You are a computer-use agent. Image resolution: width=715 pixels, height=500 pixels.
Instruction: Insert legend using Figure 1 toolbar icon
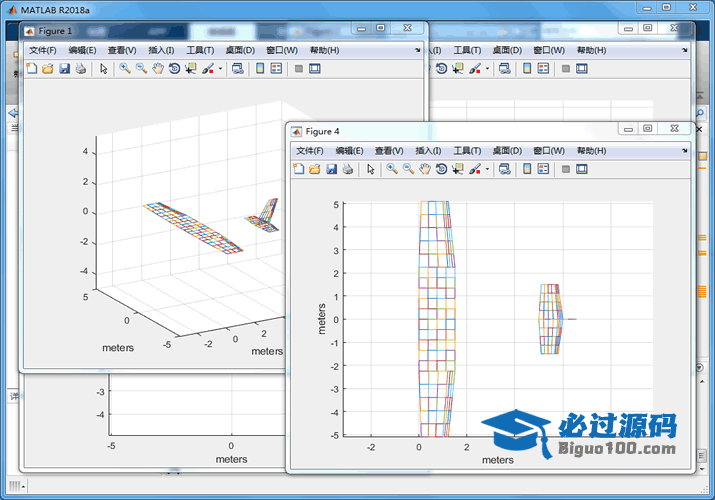(x=277, y=69)
